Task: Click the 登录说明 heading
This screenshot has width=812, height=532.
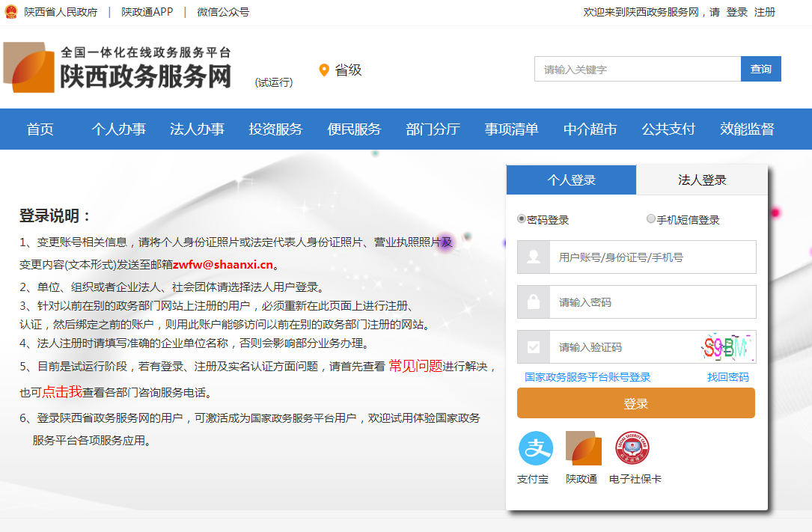Action: pos(55,215)
